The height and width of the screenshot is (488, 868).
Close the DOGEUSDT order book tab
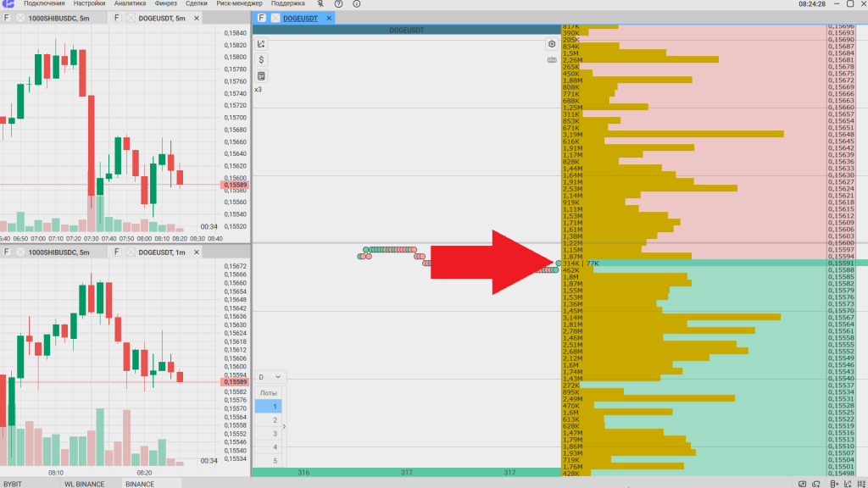pyautogui.click(x=329, y=18)
